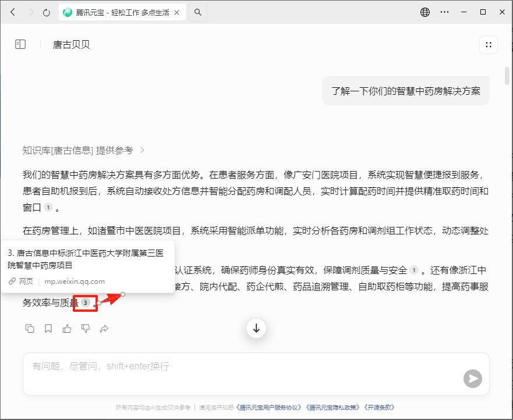Open 腾讯元宝隐私政策 link
The image size is (513, 420).
click(x=334, y=407)
